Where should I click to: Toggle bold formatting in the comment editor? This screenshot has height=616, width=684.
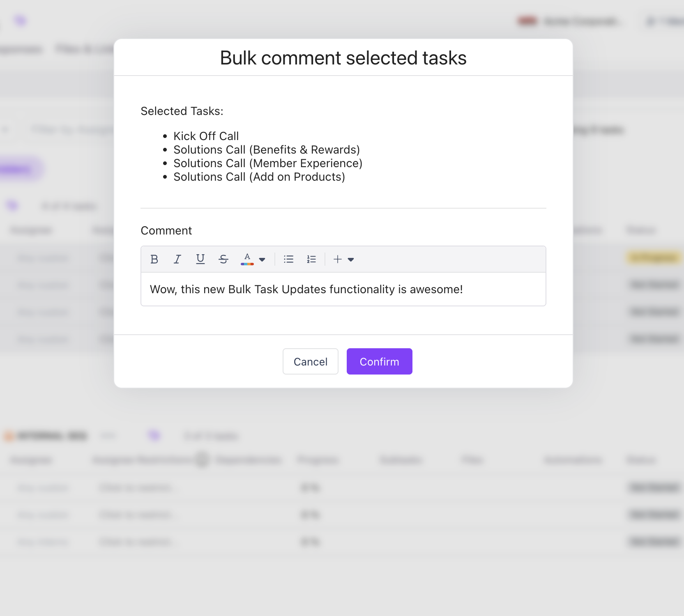tap(154, 259)
